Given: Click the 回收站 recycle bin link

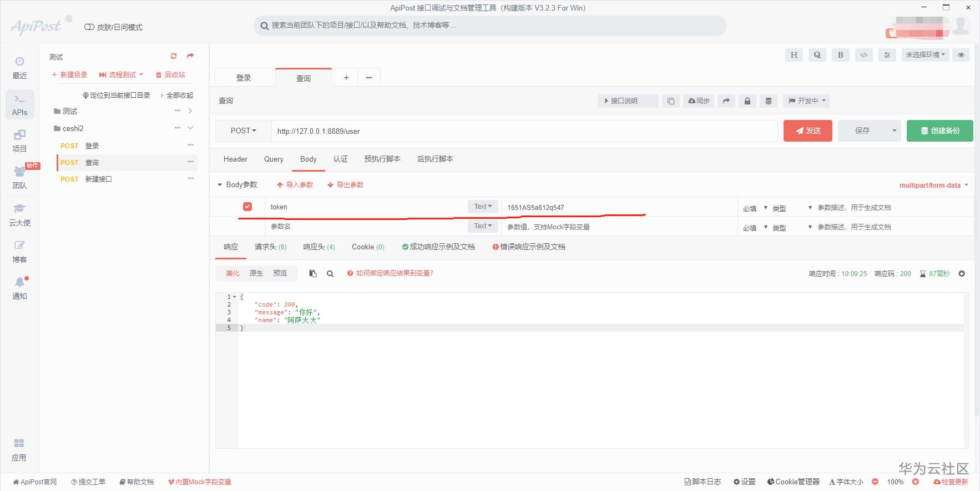Looking at the screenshot, I should click(x=170, y=74).
